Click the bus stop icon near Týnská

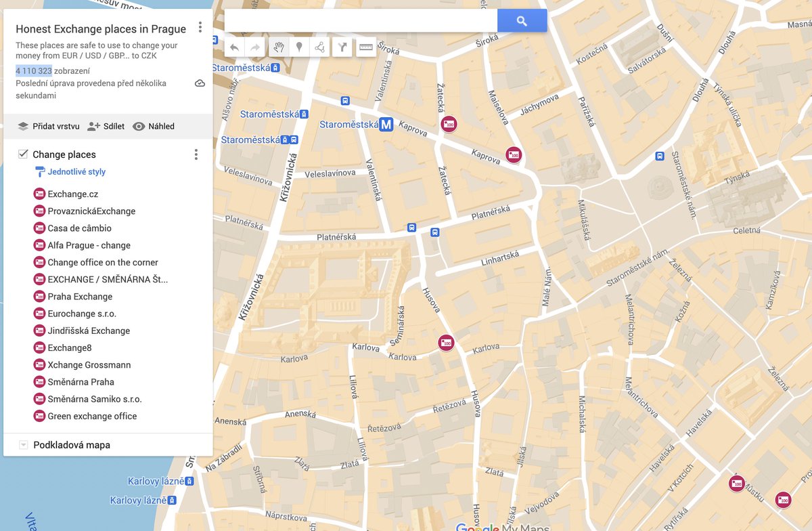[660, 156]
